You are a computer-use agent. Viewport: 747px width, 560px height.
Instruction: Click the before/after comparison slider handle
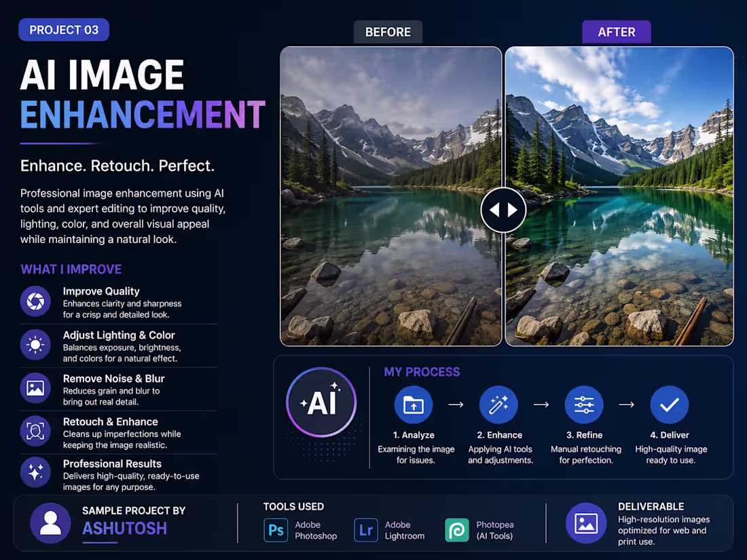click(x=503, y=210)
